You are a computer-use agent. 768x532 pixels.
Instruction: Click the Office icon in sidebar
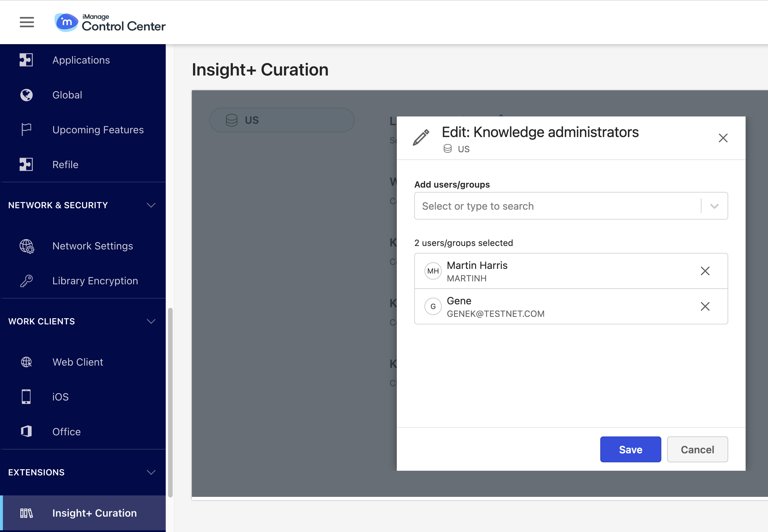(x=26, y=432)
